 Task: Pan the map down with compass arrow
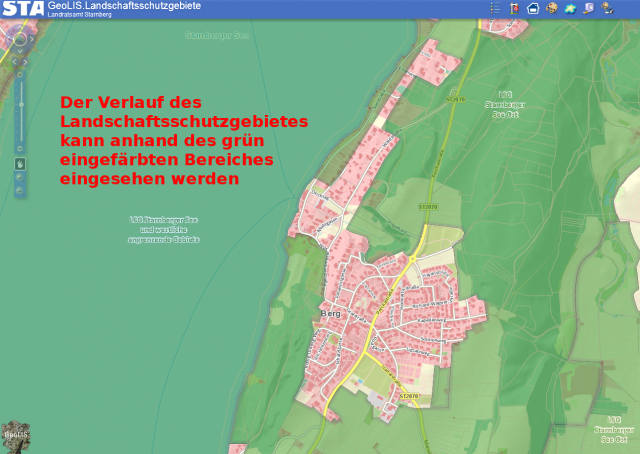20,51
